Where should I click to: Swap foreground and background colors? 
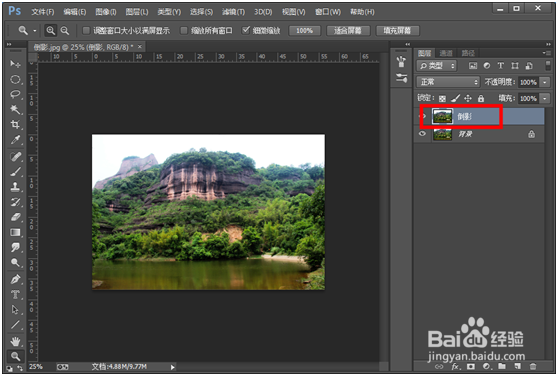[20, 369]
